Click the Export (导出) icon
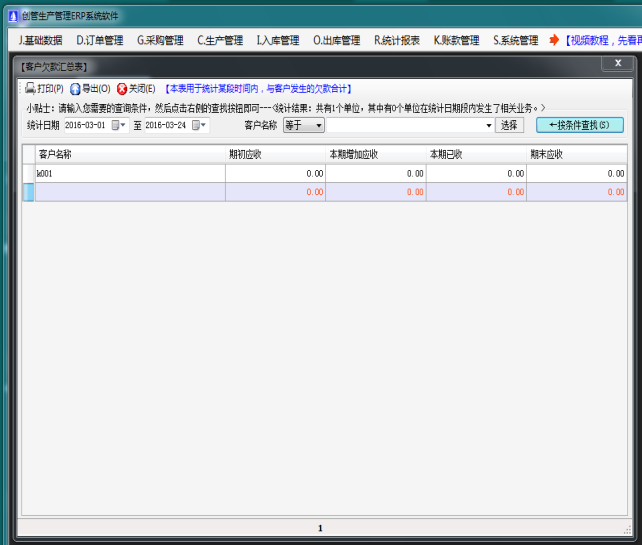 pos(75,89)
